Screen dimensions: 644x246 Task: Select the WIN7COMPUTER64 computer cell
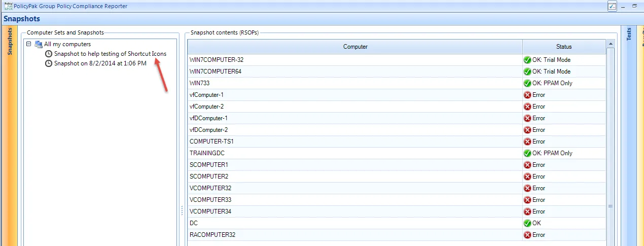[355, 72]
